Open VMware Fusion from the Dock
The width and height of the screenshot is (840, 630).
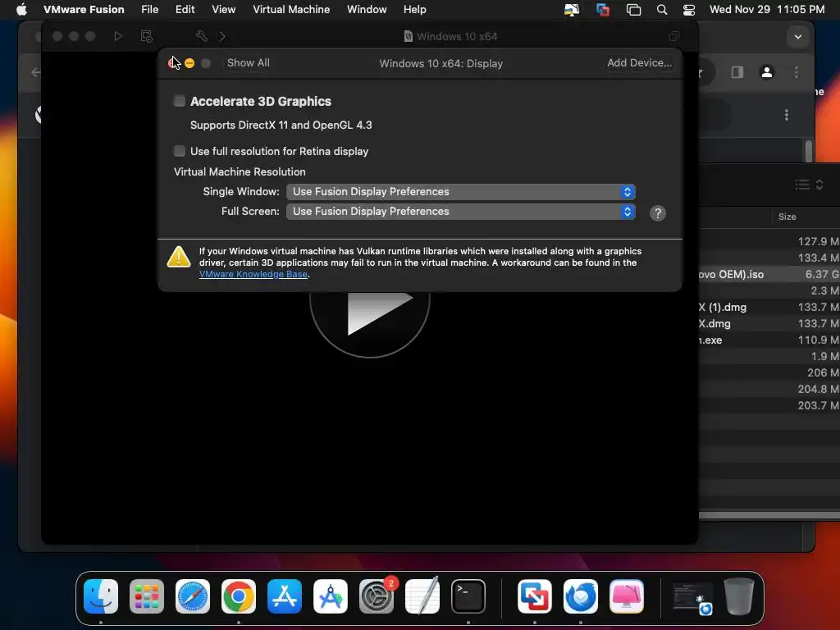pyautogui.click(x=535, y=596)
